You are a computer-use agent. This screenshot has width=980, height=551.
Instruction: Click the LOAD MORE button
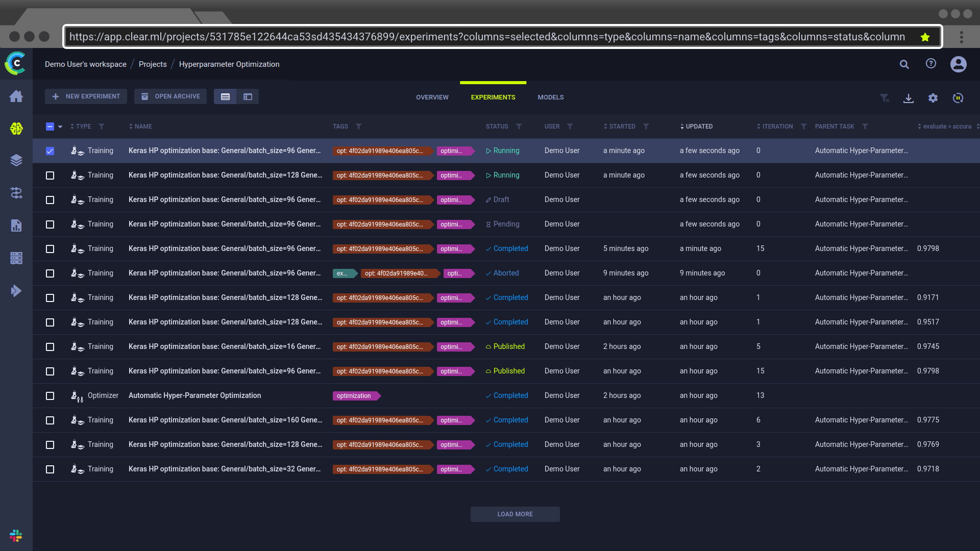click(515, 514)
